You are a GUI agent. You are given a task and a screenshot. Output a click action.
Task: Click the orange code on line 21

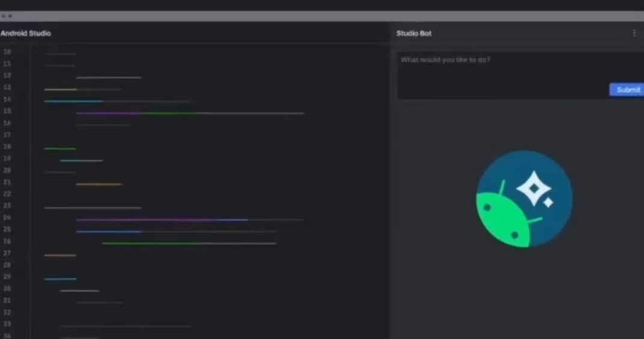coord(99,184)
